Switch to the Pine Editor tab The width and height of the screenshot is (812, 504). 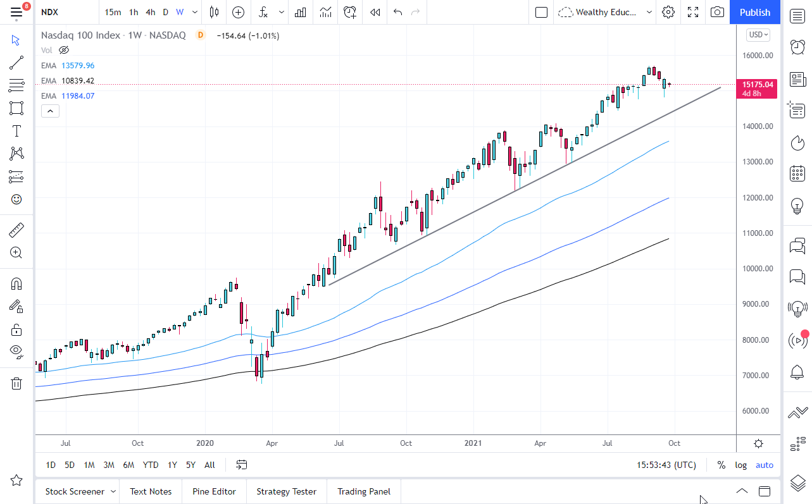tap(214, 491)
